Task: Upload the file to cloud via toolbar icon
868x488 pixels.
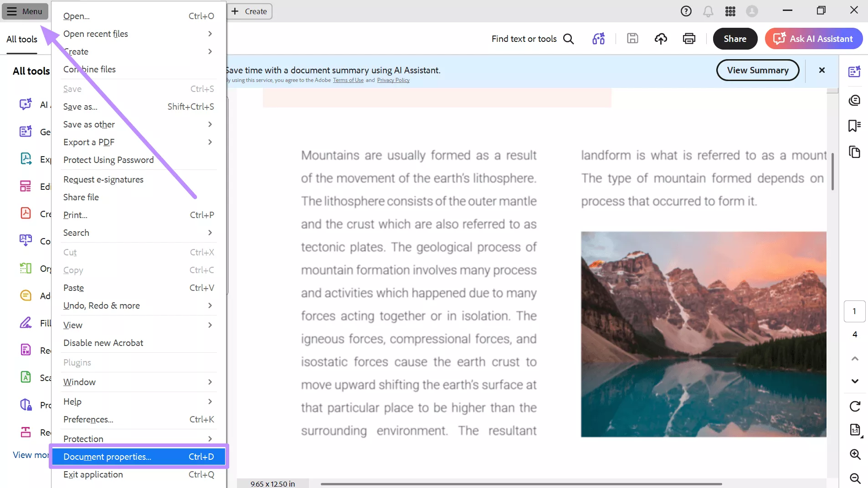Action: 661,38
